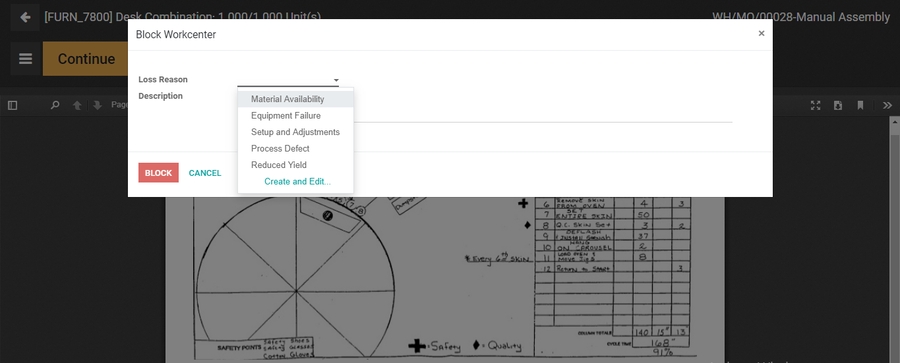This screenshot has height=363, width=900.
Task: Click the PDF search magnifier icon
Action: [55, 105]
